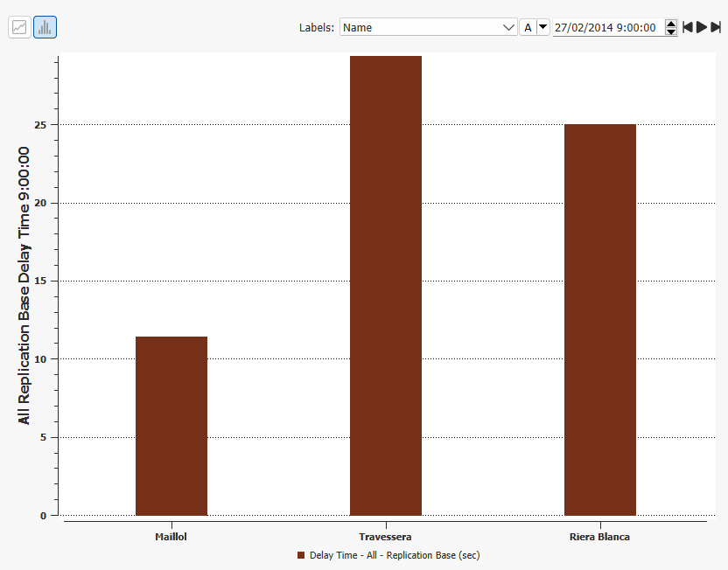
Task: Skip to the last time step
Action: 716,27
